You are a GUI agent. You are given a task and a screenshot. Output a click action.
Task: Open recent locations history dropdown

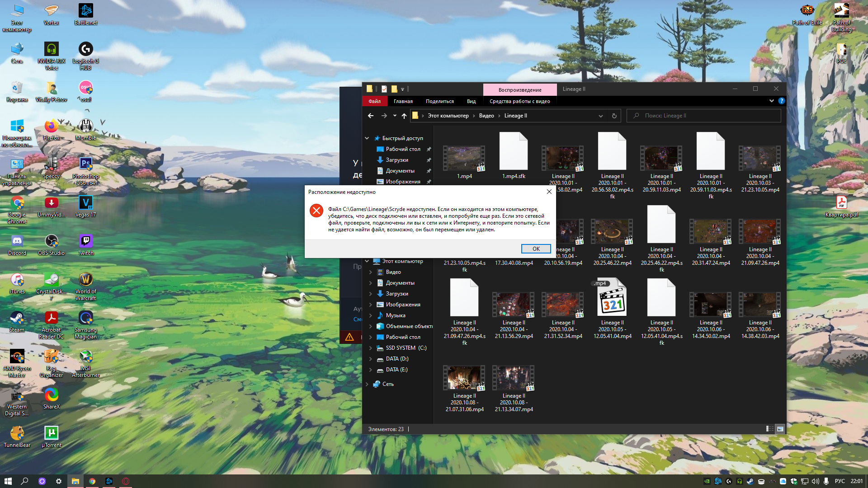click(395, 116)
